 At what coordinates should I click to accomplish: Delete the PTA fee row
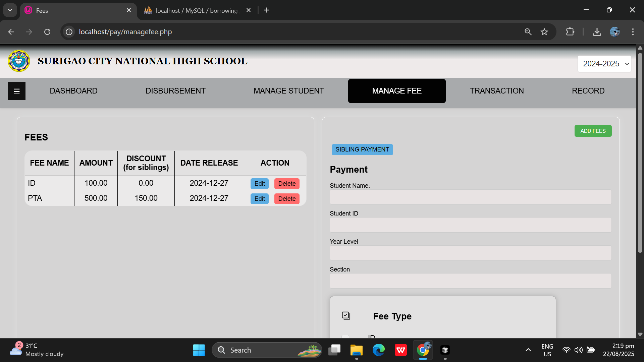[x=287, y=199]
